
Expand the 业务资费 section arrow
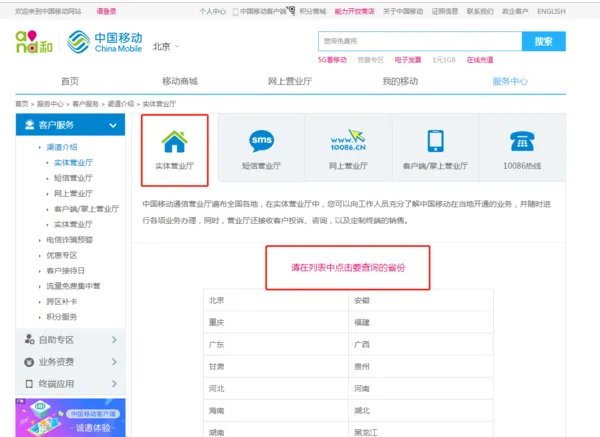coord(114,362)
